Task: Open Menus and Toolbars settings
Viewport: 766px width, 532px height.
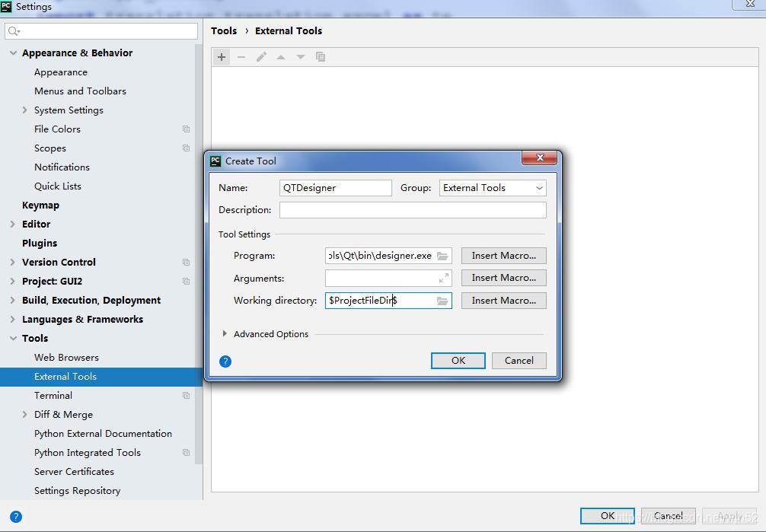Action: click(80, 91)
